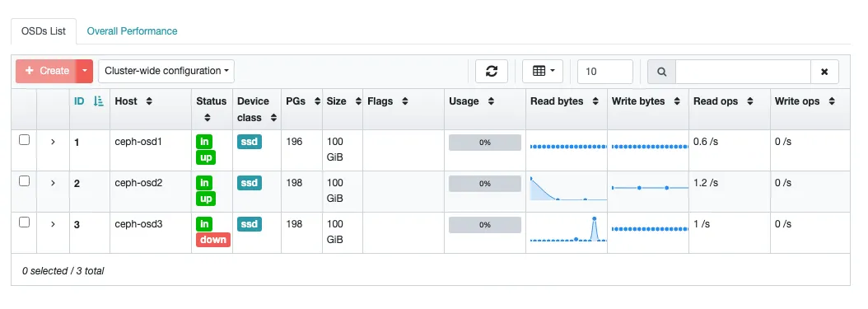The width and height of the screenshot is (868, 309).
Task: Select checkbox for ceph-osd1 row
Action: [25, 140]
